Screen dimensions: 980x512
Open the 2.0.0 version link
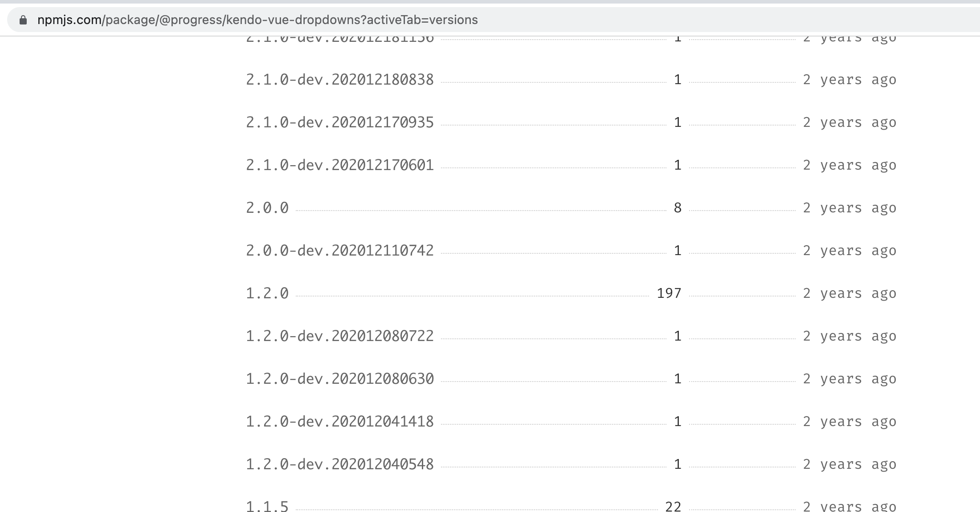pyautogui.click(x=267, y=208)
